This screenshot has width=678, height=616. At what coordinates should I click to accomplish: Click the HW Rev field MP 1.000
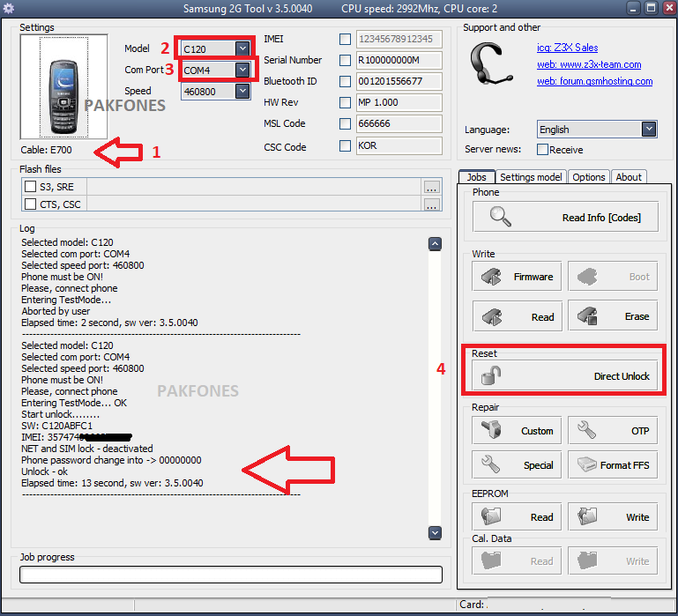399,102
